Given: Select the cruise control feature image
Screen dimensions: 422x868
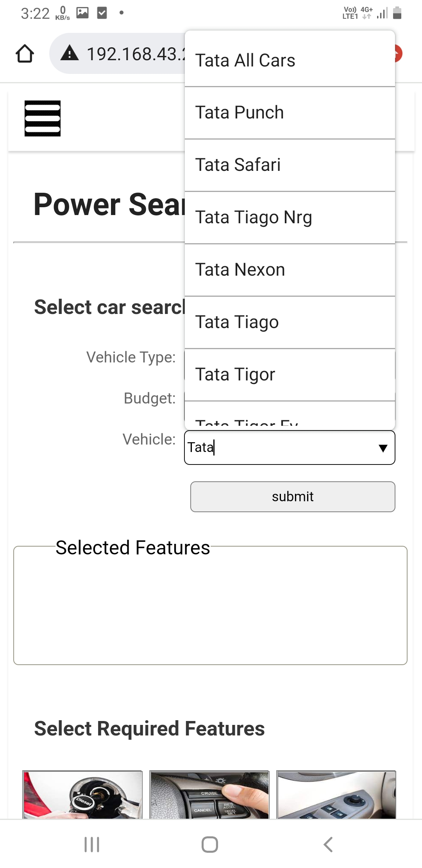Looking at the screenshot, I should tap(209, 794).
